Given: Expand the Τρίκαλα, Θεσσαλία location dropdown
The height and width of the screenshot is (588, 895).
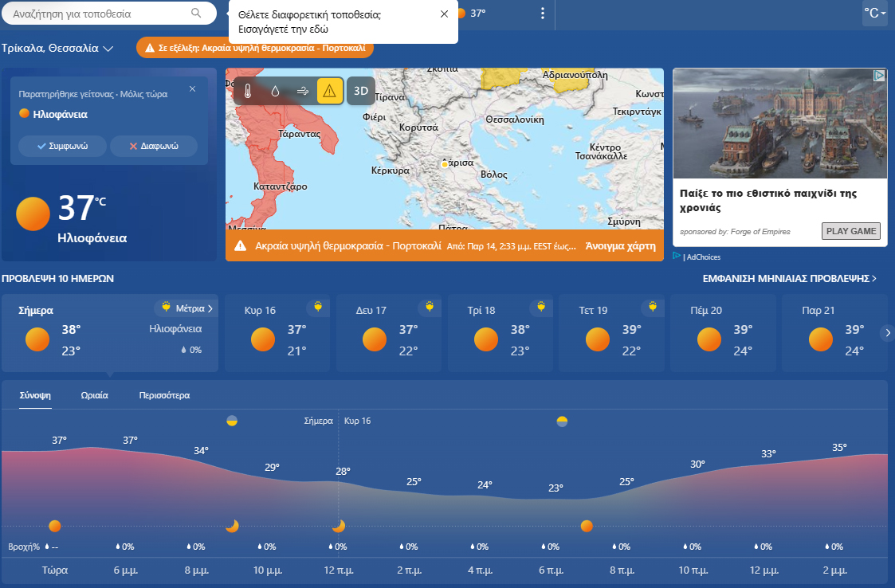Looking at the screenshot, I should point(57,49).
